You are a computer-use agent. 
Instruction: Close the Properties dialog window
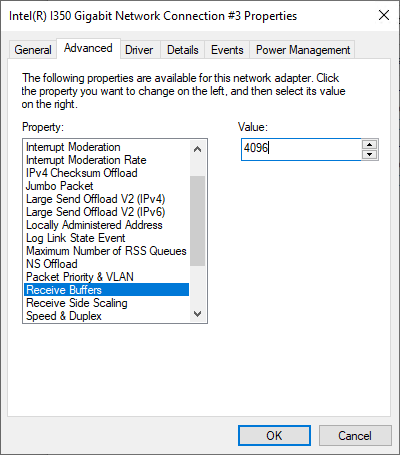384,15
